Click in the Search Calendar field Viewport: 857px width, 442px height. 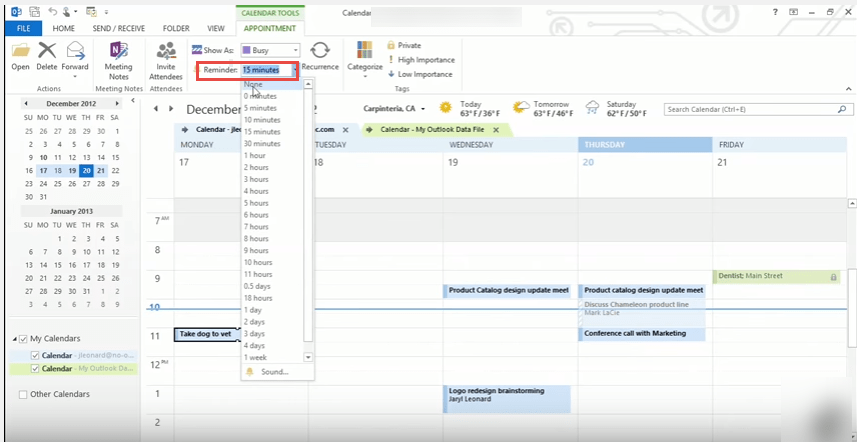click(750, 109)
